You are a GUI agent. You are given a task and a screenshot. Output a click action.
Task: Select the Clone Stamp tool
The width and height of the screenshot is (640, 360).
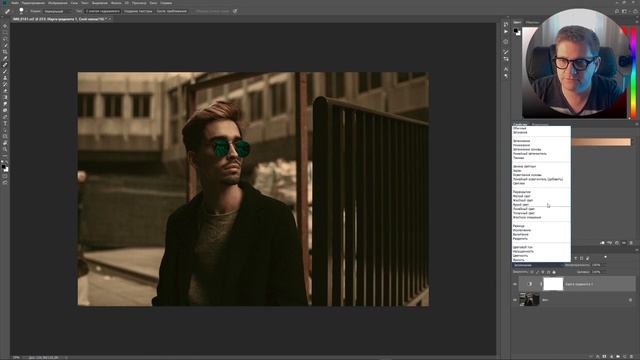coord(5,78)
